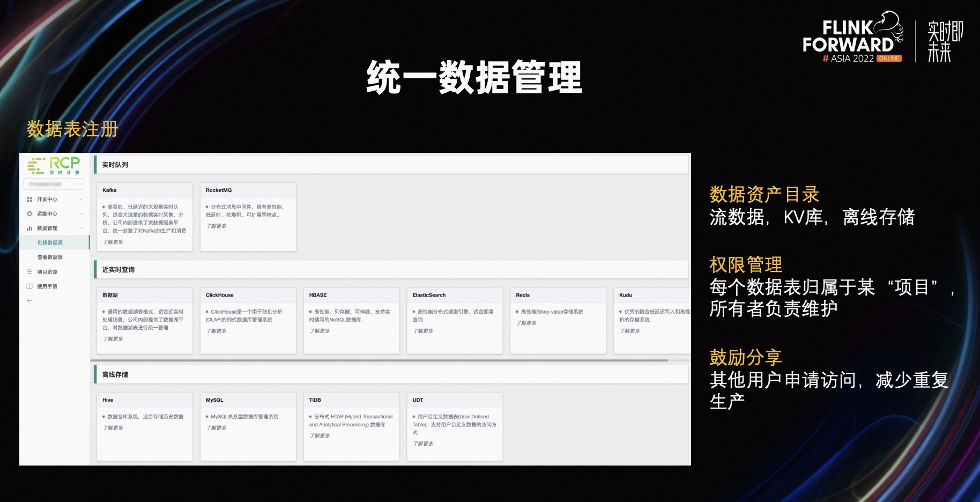Click the TiDB description mentioning HTAP
Image resolution: width=980 pixels, height=502 pixels.
351,421
